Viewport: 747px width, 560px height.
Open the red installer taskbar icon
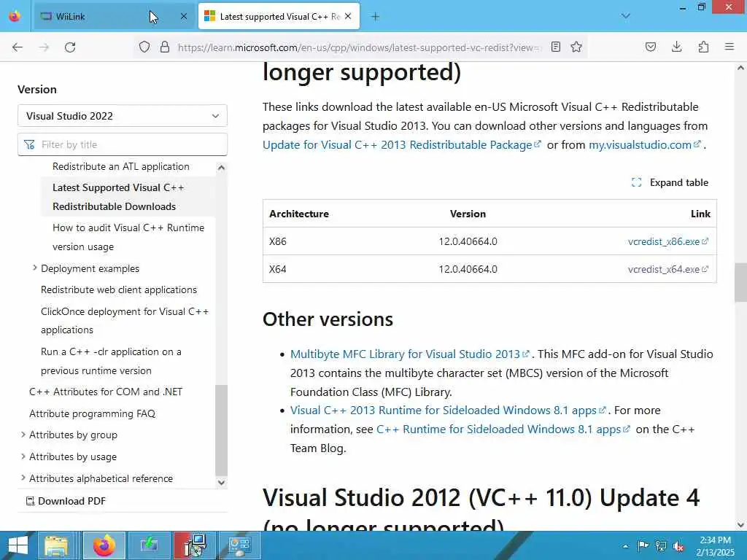click(x=194, y=545)
